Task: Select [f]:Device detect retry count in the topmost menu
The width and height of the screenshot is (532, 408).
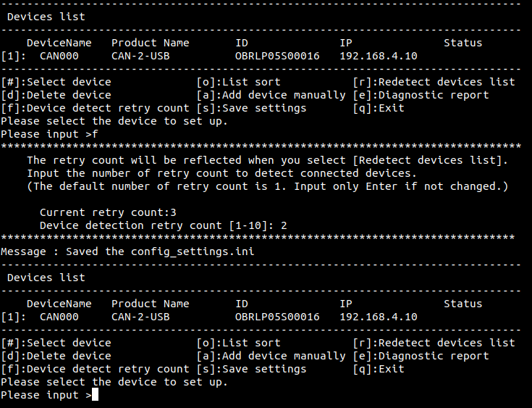Action: click(95, 108)
